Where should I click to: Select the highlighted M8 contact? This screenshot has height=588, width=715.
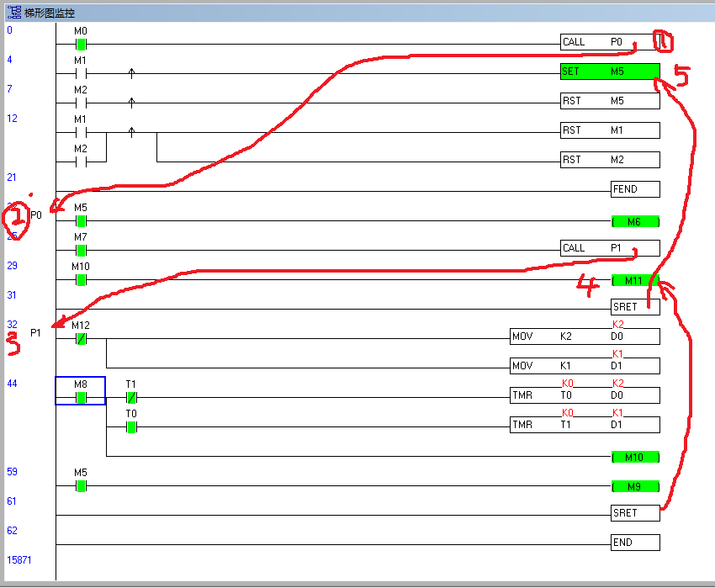click(81, 397)
